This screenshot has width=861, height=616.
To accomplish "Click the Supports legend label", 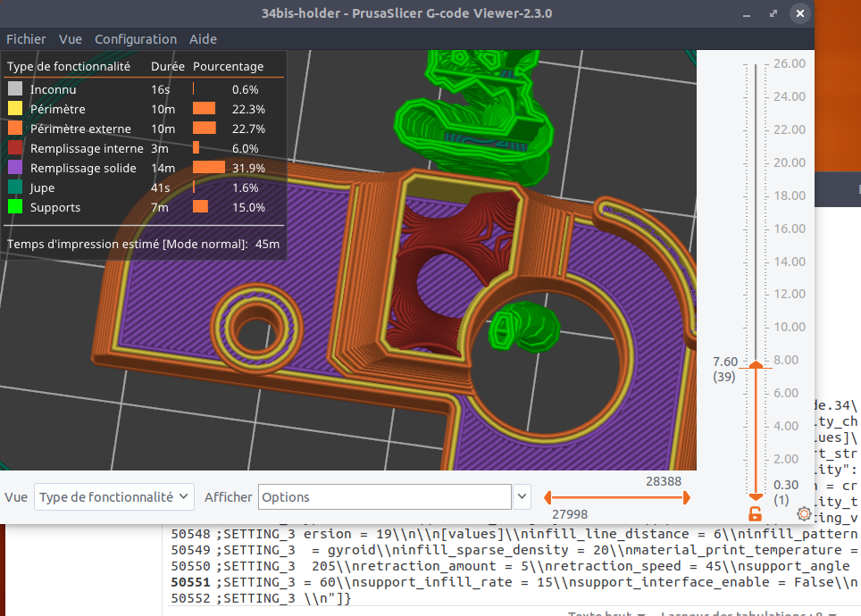I will (54, 208).
